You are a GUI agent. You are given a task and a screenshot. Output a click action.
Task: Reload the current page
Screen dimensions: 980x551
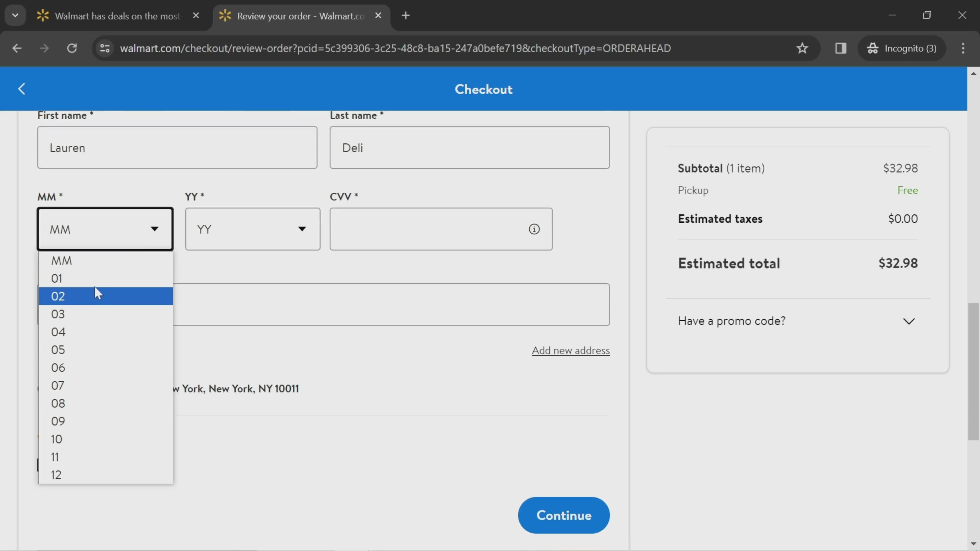(72, 48)
